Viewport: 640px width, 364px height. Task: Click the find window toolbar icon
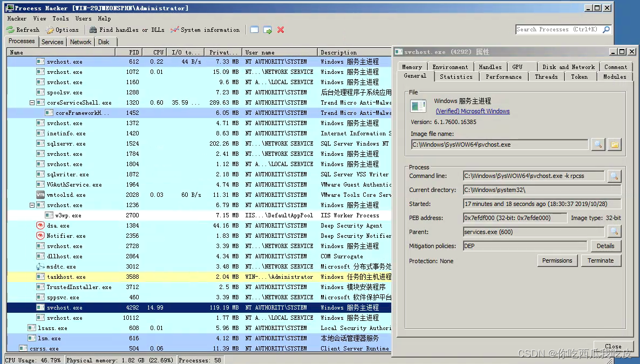(x=254, y=30)
